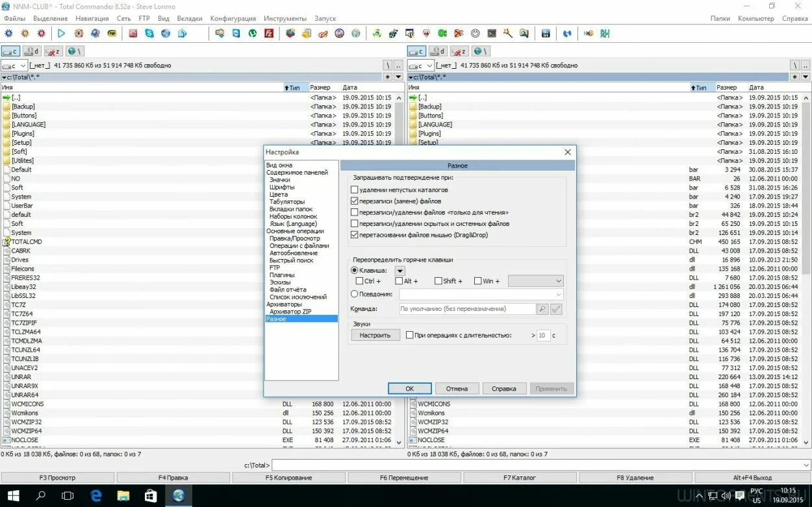This screenshot has width=812, height=507.
Task: Click the RH toolbar icon
Action: coord(605,33)
